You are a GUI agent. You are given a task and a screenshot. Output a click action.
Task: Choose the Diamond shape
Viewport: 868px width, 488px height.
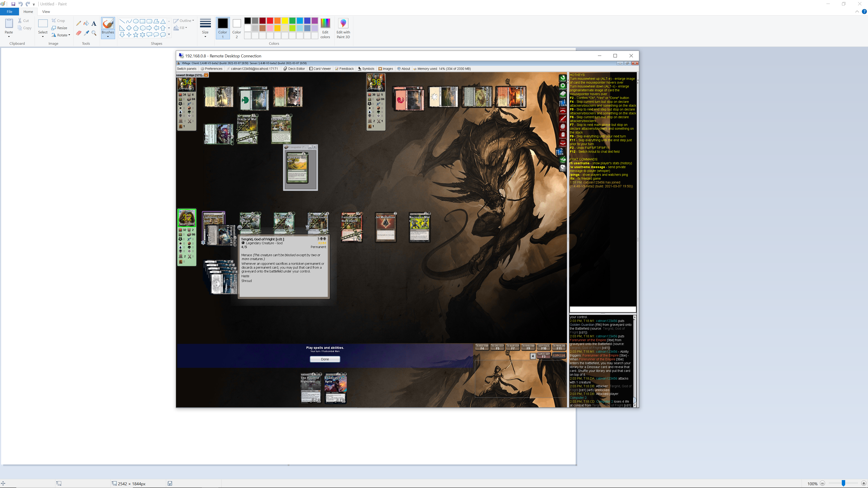click(x=129, y=28)
